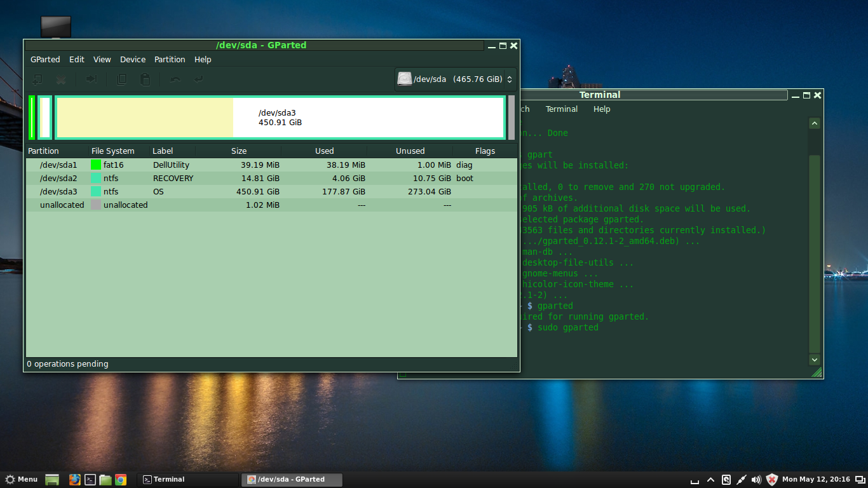Select the /dev/sda3 block in disk map
The width and height of the screenshot is (868, 488).
click(x=280, y=118)
